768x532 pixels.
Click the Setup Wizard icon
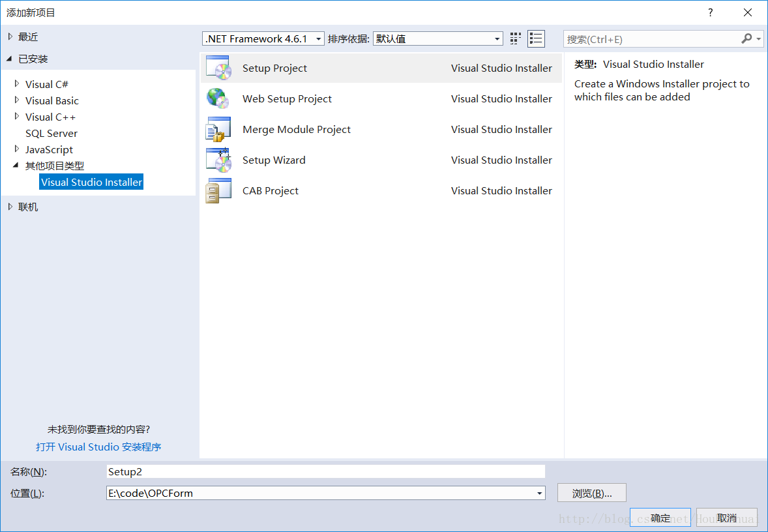pyautogui.click(x=218, y=160)
